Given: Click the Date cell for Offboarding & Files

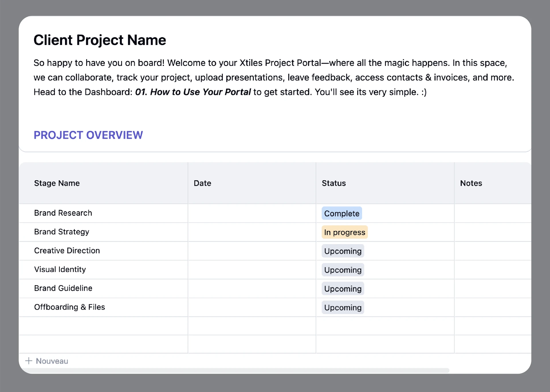Looking at the screenshot, I should tap(252, 307).
